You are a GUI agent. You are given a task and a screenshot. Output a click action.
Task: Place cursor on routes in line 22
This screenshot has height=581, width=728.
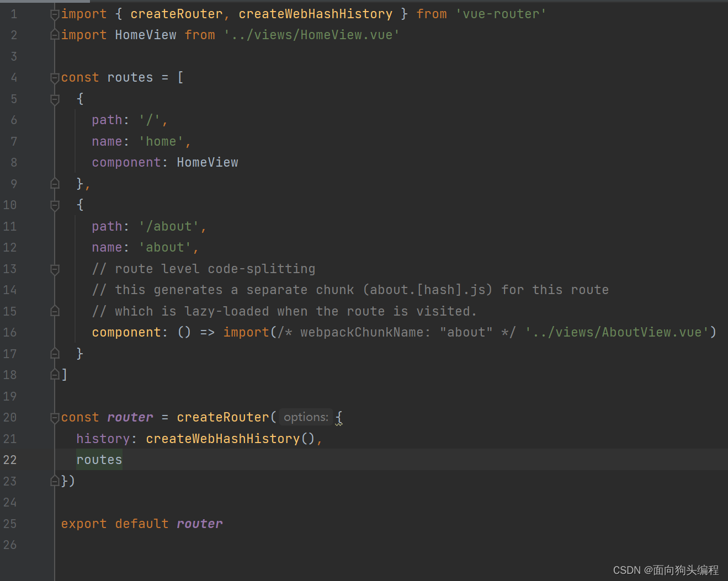click(99, 460)
